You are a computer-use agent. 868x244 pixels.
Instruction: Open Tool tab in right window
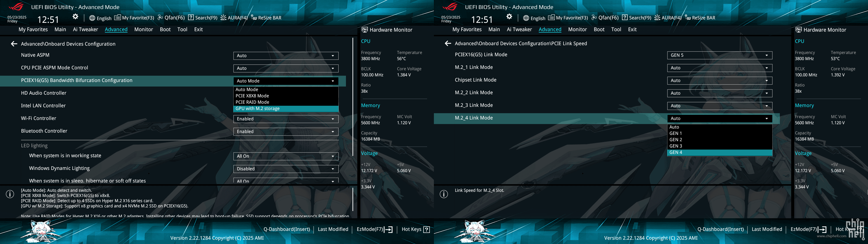tap(616, 29)
